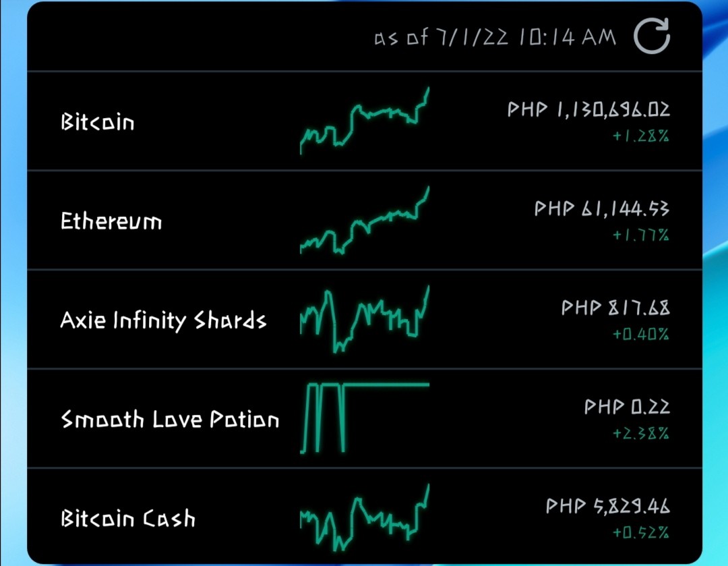Image resolution: width=728 pixels, height=566 pixels.
Task: Click Bitcoin Cash price PHP 5,829.46
Action: click(x=608, y=506)
